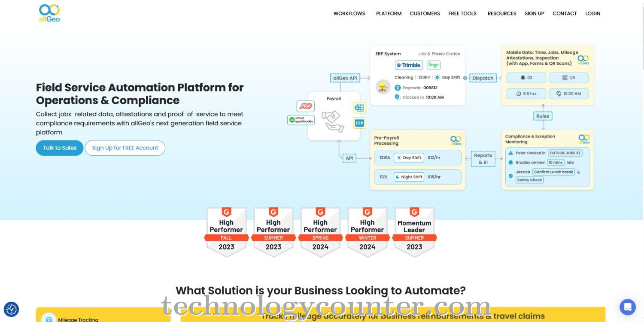Click the Momentum Leader Summer 2023 badge
The width and height of the screenshot is (644, 322).
click(414, 232)
